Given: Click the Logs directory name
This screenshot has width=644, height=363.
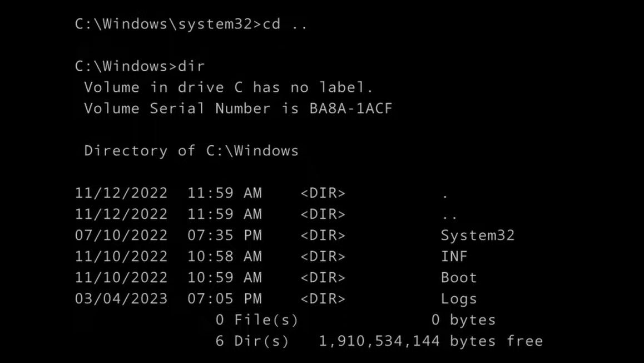Looking at the screenshot, I should (x=458, y=299).
